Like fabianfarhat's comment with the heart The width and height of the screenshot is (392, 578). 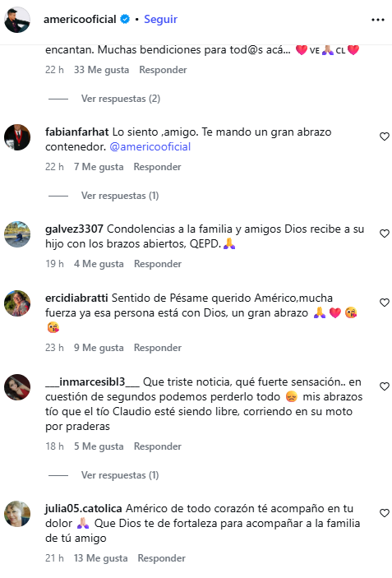[385, 136]
